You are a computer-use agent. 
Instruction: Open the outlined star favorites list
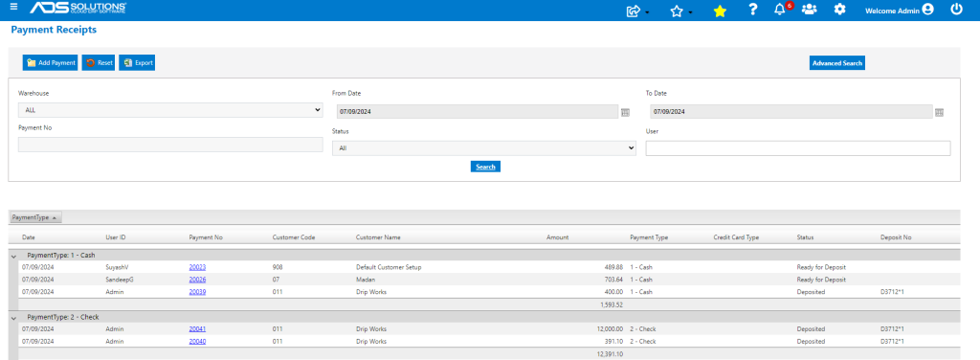click(677, 11)
